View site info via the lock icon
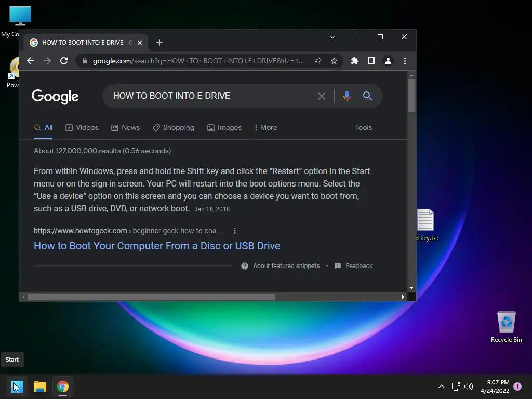 pyautogui.click(x=85, y=61)
